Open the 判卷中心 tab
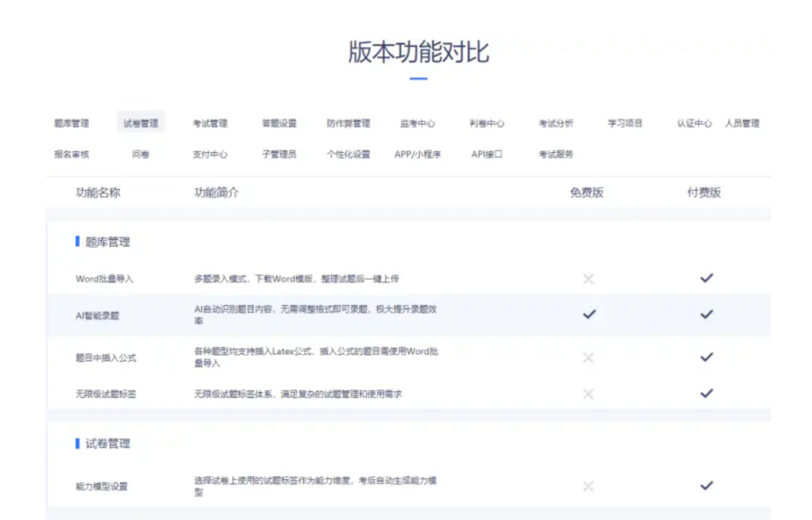The width and height of the screenshot is (812, 520). coord(486,123)
